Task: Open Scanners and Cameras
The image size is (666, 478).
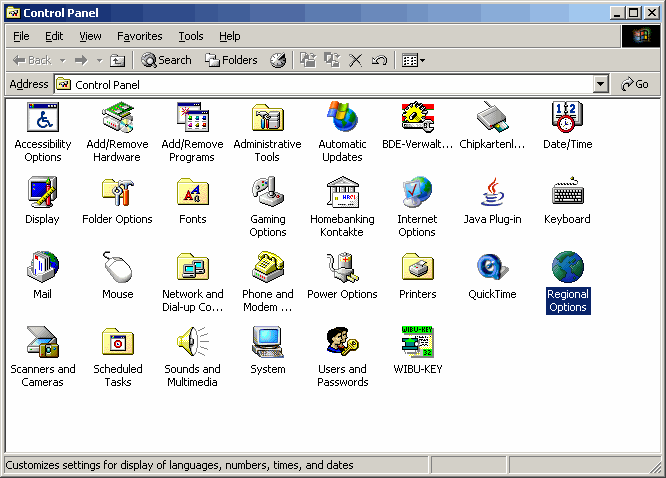Action: click(42, 343)
